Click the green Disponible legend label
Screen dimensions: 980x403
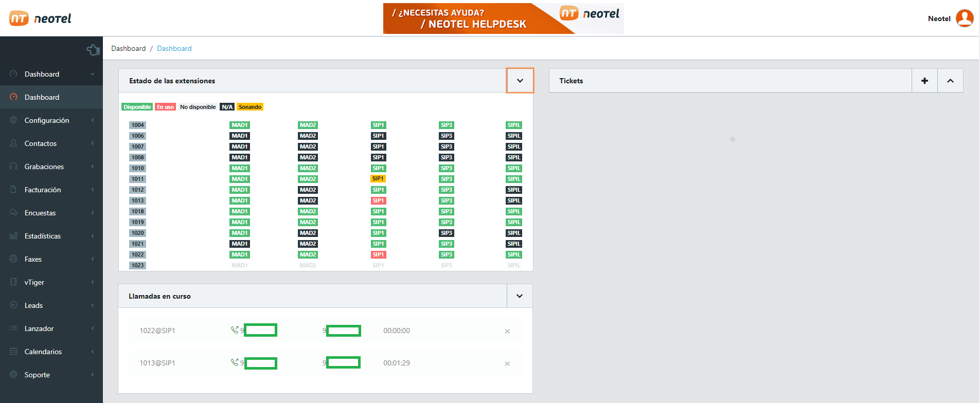(x=137, y=107)
